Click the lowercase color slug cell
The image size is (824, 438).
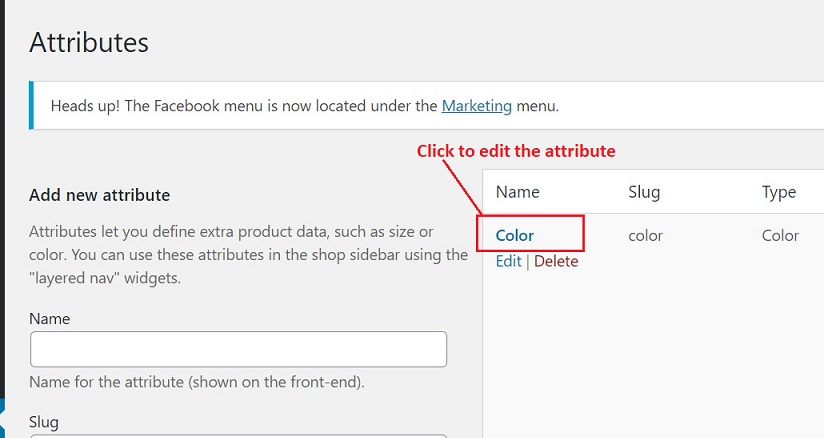pos(645,235)
